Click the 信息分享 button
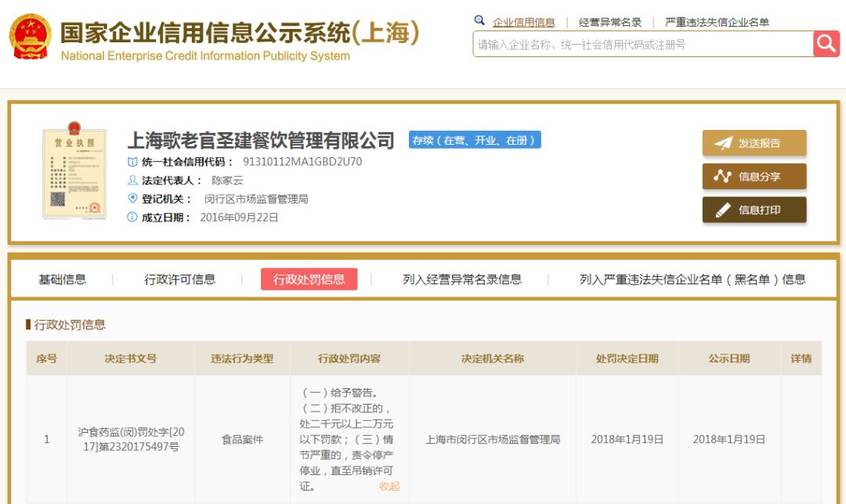This screenshot has width=846, height=504. coord(754,176)
